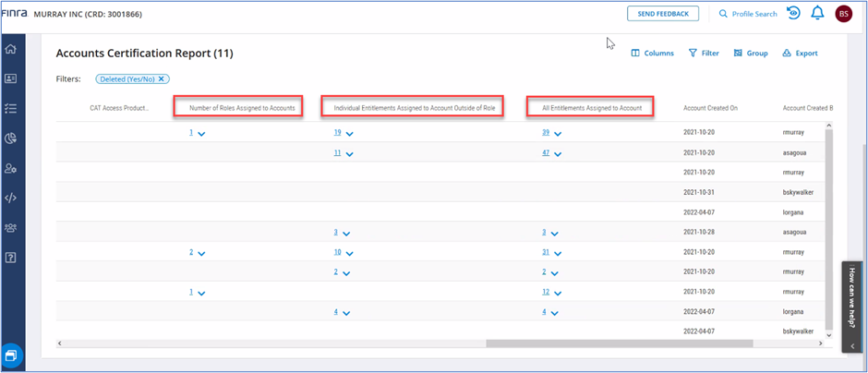The image size is (868, 373).
Task: Open the checklist icon in sidebar
Action: tap(11, 108)
